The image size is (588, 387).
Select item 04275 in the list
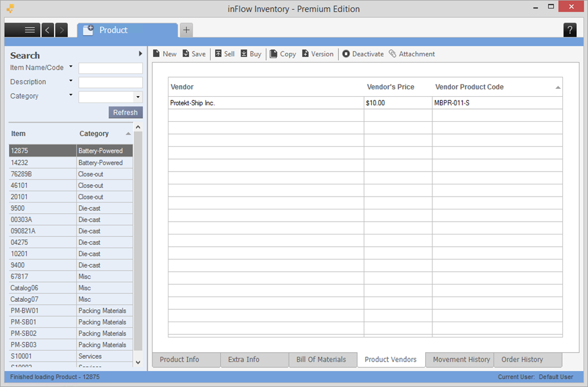click(71, 242)
